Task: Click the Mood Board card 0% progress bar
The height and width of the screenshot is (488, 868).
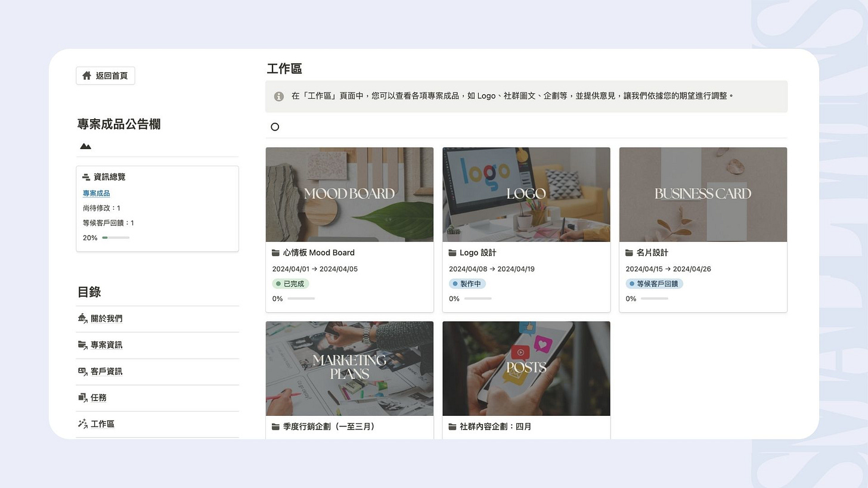Action: (301, 299)
